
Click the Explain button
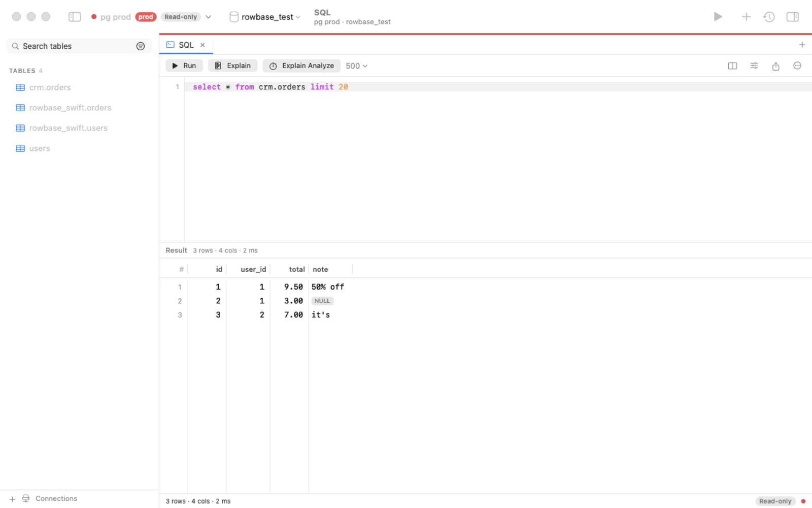[233, 66]
